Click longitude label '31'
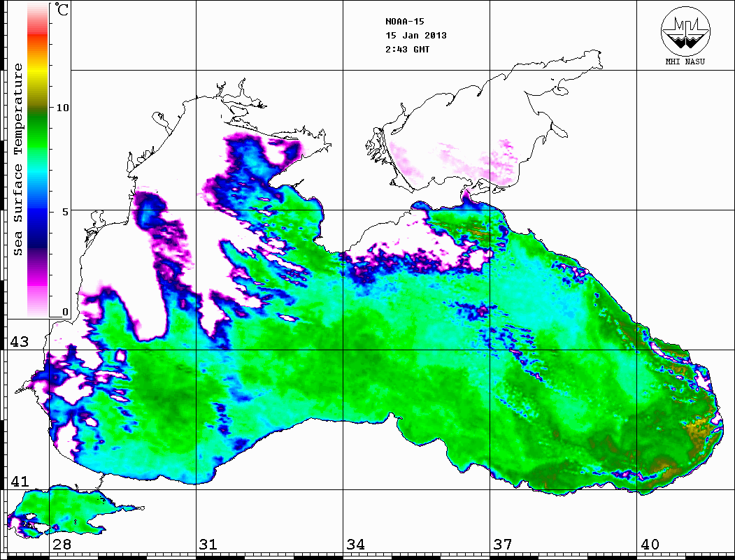Viewport: 735px width, 560px height. (208, 545)
